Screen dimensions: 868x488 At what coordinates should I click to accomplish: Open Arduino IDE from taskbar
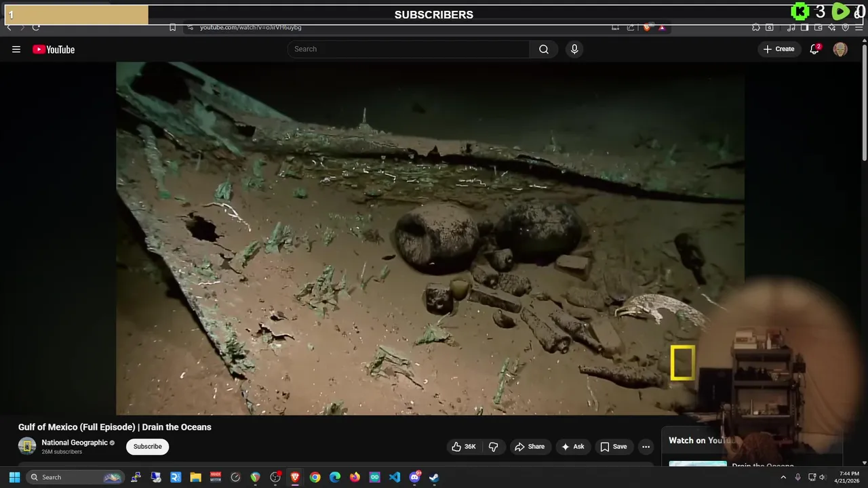[x=375, y=477]
